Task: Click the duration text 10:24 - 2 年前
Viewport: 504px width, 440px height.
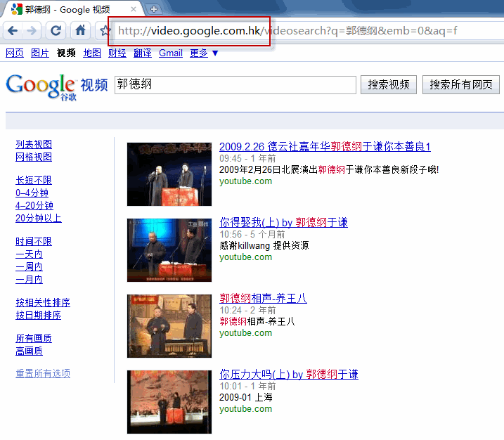Action: [247, 310]
